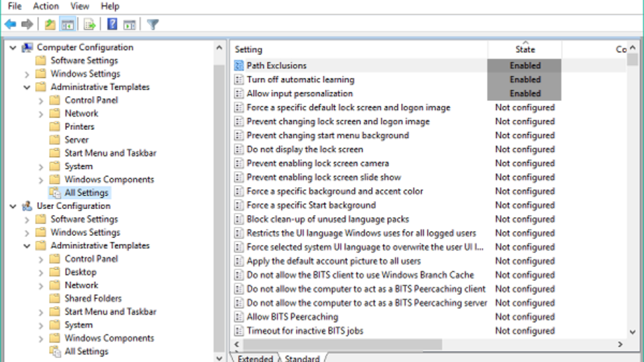This screenshot has width=644, height=362.
Task: Switch to the Extended tab
Action: 254,358
